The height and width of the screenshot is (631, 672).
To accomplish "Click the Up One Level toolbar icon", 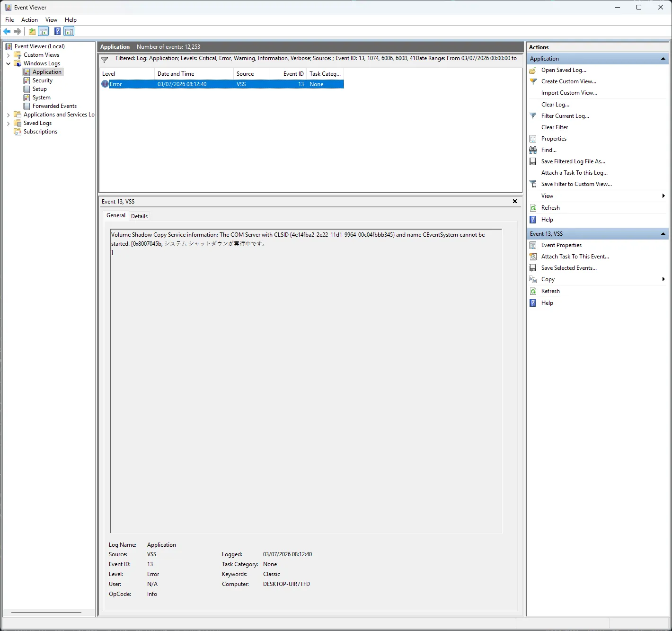I will [x=32, y=31].
